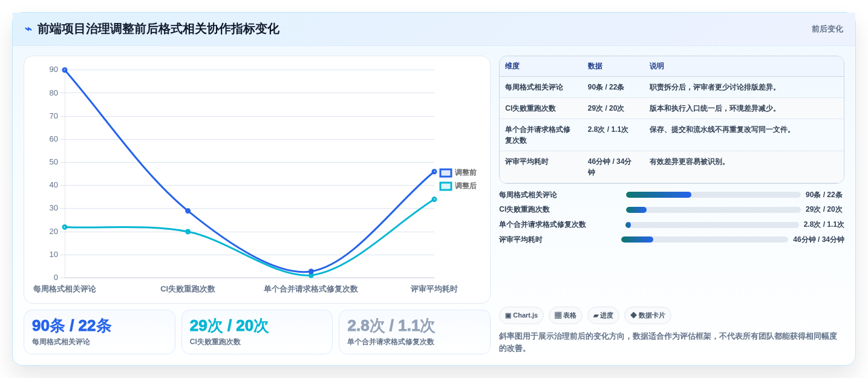Click the 调整后 point for CI失败重跑次数
Screen dimensions: 868x378
pyautogui.click(x=188, y=232)
